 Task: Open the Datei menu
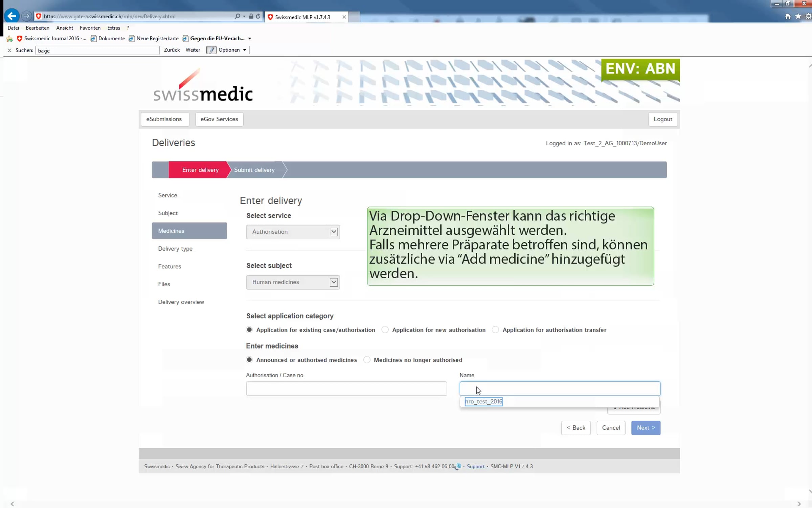pyautogui.click(x=13, y=28)
